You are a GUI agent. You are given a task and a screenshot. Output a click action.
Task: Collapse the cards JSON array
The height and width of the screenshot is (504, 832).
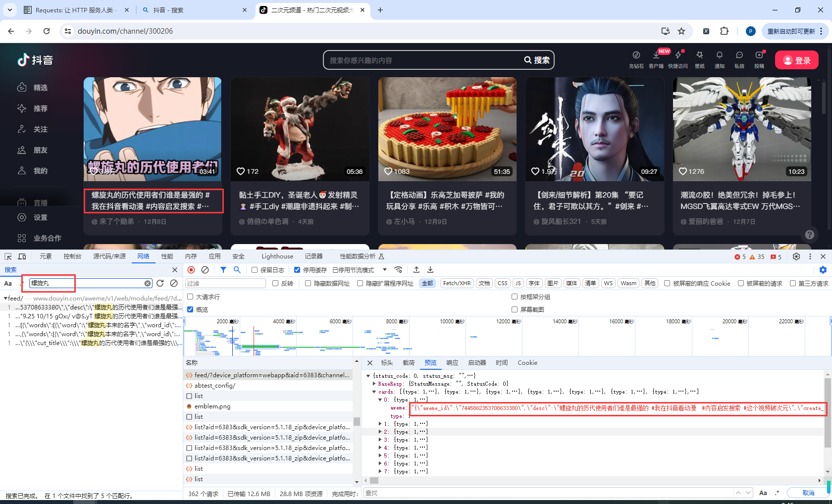(374, 392)
